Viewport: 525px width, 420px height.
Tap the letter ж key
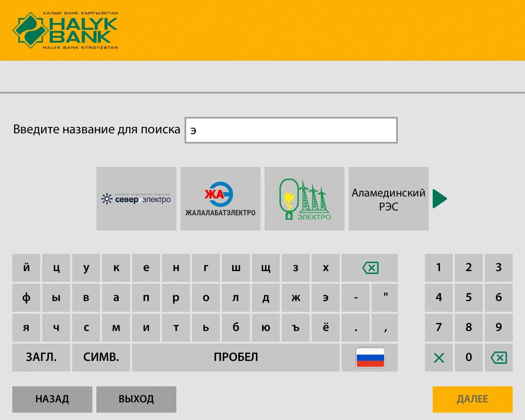coord(296,298)
